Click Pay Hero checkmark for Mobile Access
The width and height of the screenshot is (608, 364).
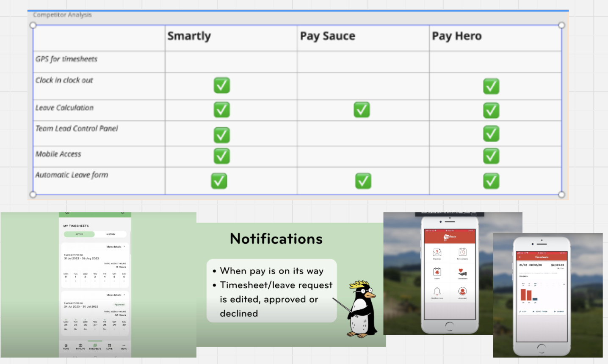[x=491, y=156]
